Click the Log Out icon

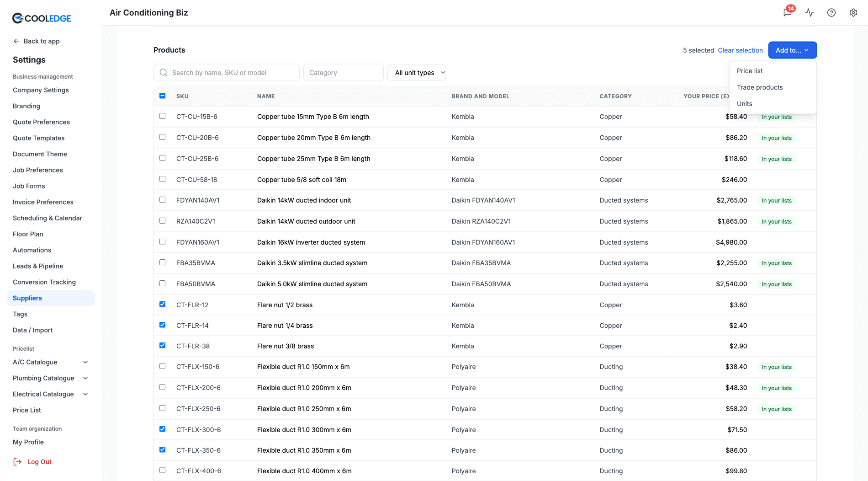click(x=17, y=462)
